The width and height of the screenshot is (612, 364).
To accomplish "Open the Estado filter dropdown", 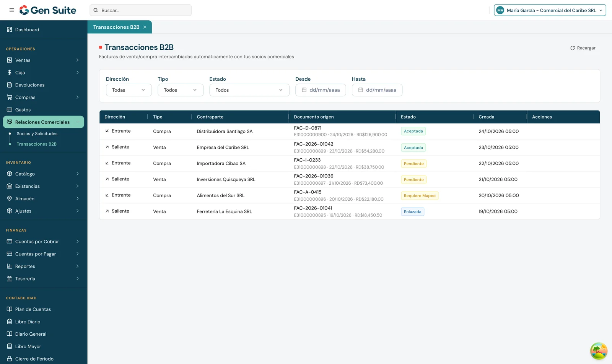I will 249,90.
